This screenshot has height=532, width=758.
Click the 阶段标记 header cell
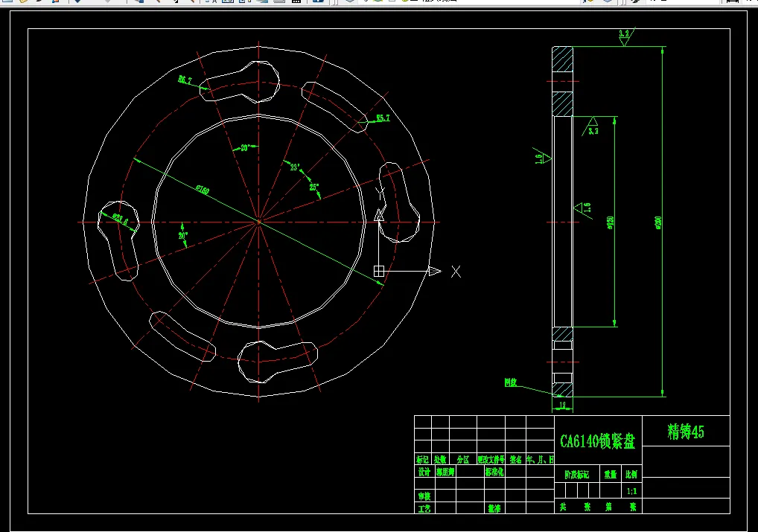[x=577, y=475]
